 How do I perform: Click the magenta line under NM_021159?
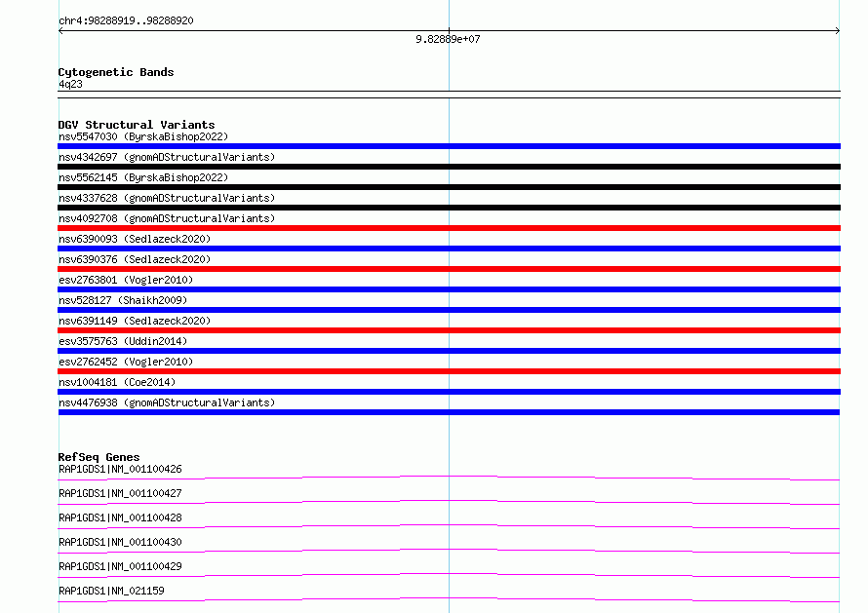click(x=449, y=599)
